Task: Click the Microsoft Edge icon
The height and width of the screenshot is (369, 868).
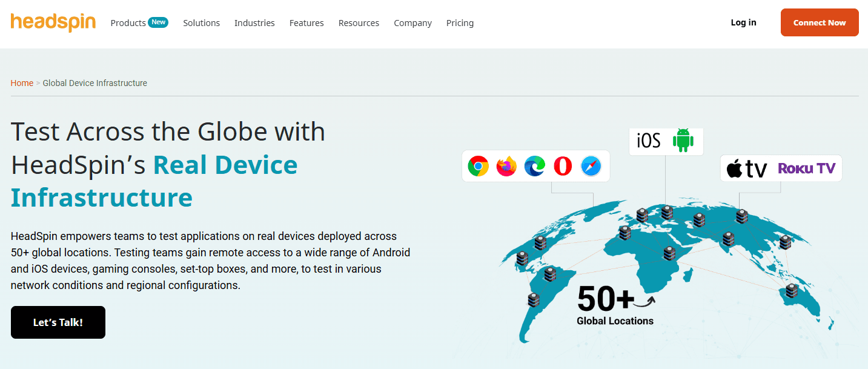Action: coord(535,166)
